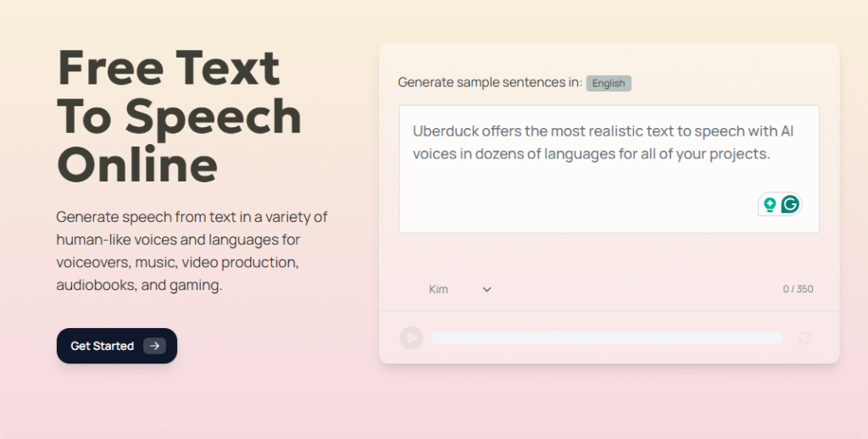The width and height of the screenshot is (868, 439).
Task: Click the 'Generate sample sentences in:' label
Action: pyautogui.click(x=490, y=82)
